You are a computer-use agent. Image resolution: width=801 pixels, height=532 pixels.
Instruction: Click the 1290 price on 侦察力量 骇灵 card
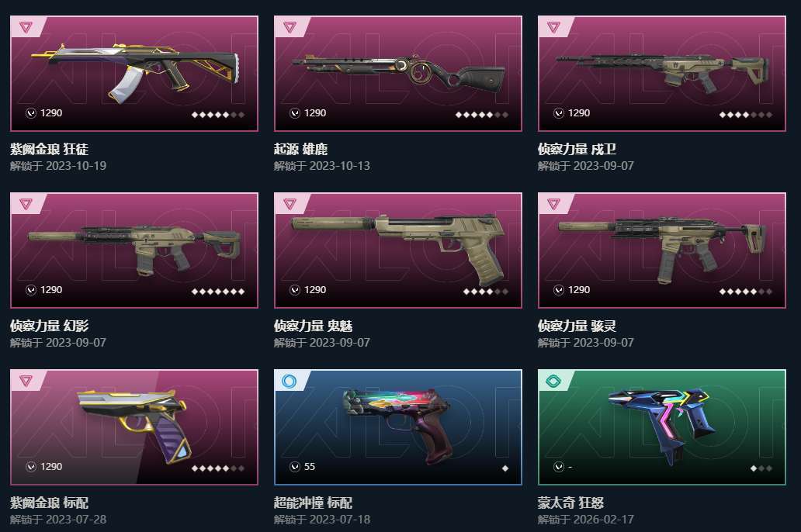(579, 290)
